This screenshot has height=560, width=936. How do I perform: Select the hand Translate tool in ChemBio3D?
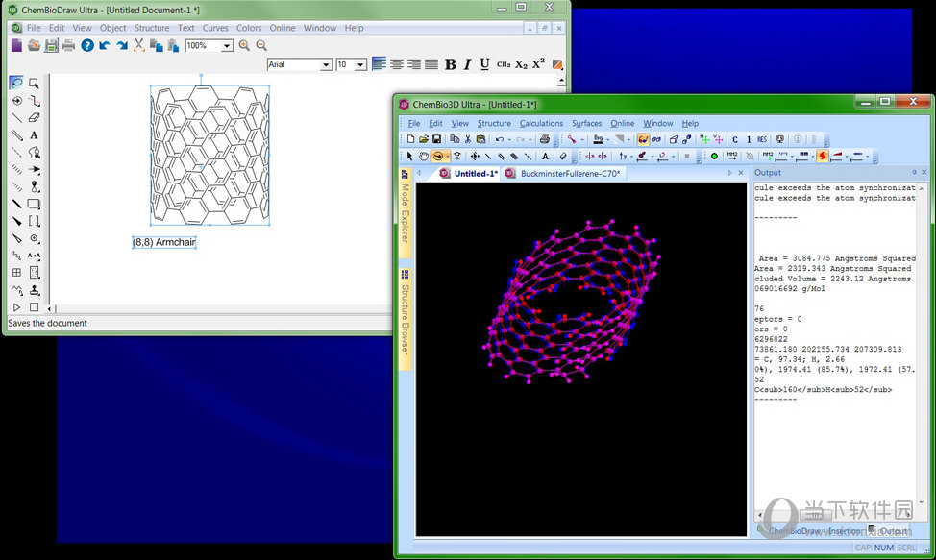(x=423, y=156)
